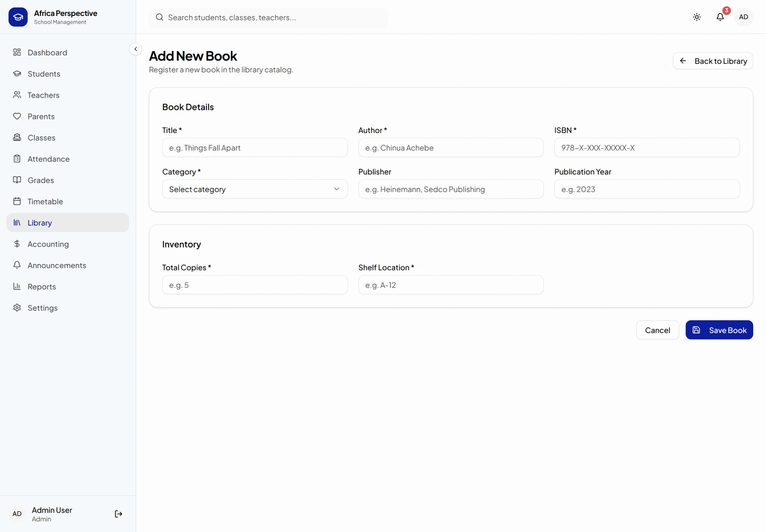
Task: Click the Cancel button
Action: click(657, 330)
